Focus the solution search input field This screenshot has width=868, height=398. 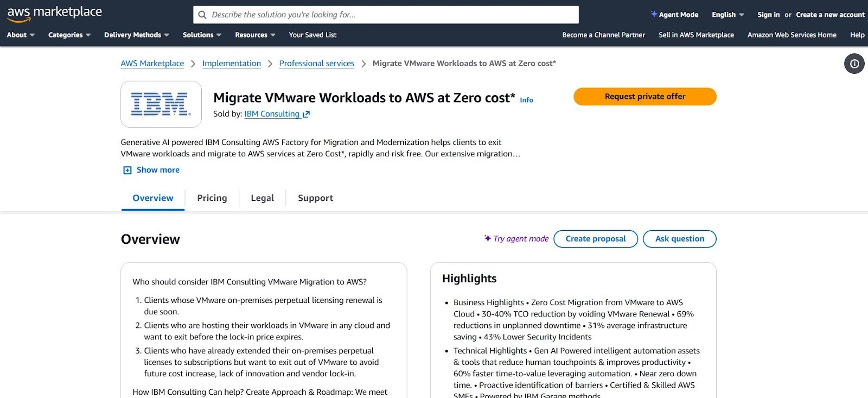point(386,15)
